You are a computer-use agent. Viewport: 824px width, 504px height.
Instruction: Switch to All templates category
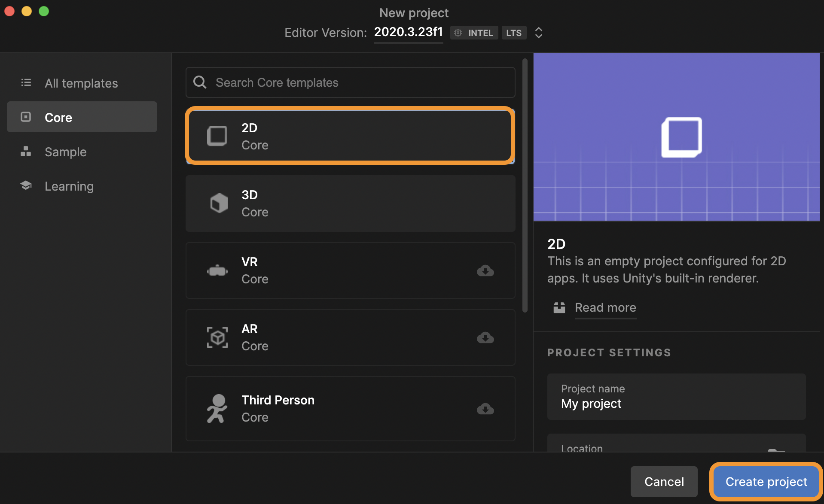click(x=82, y=83)
